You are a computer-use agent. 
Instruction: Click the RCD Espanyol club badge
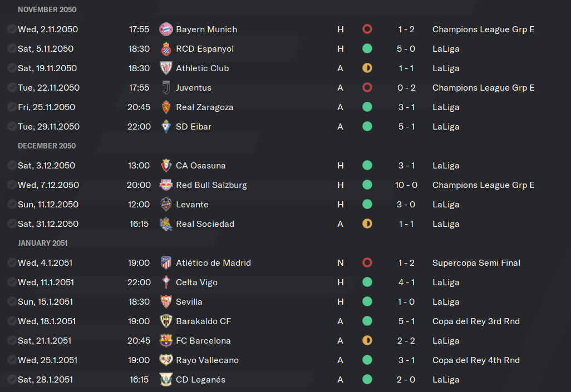coord(166,49)
